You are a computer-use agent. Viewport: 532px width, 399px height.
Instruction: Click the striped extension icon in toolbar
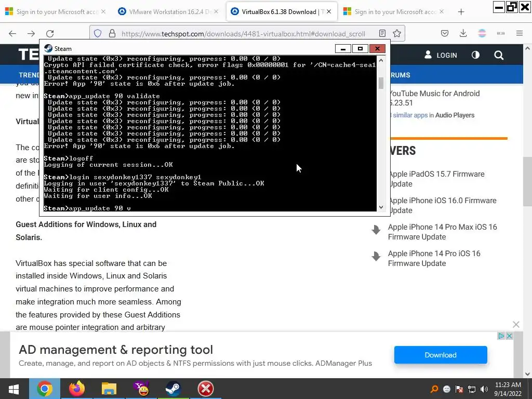tap(482, 33)
